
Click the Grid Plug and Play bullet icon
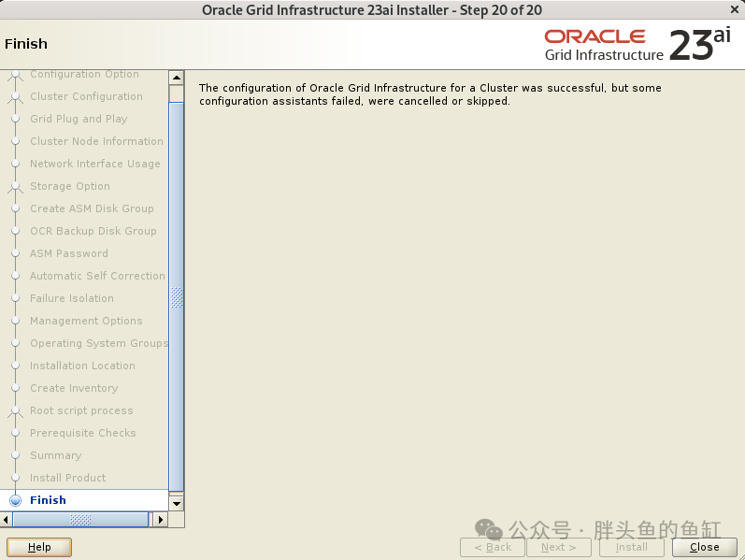(16, 119)
